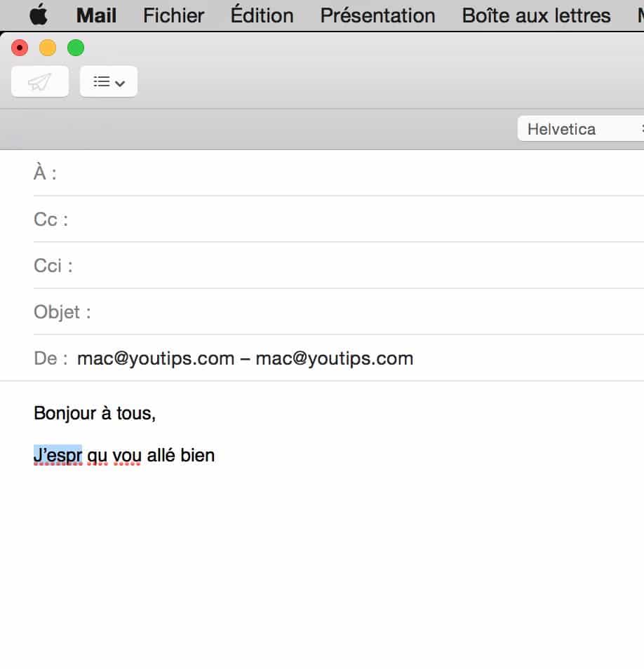Click the word 'allé' in message

point(161,455)
